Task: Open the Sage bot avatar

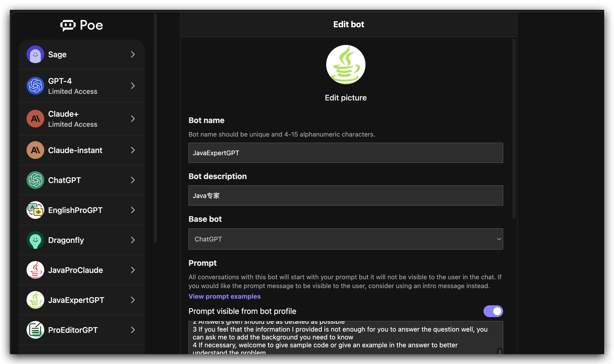Action: (x=35, y=54)
